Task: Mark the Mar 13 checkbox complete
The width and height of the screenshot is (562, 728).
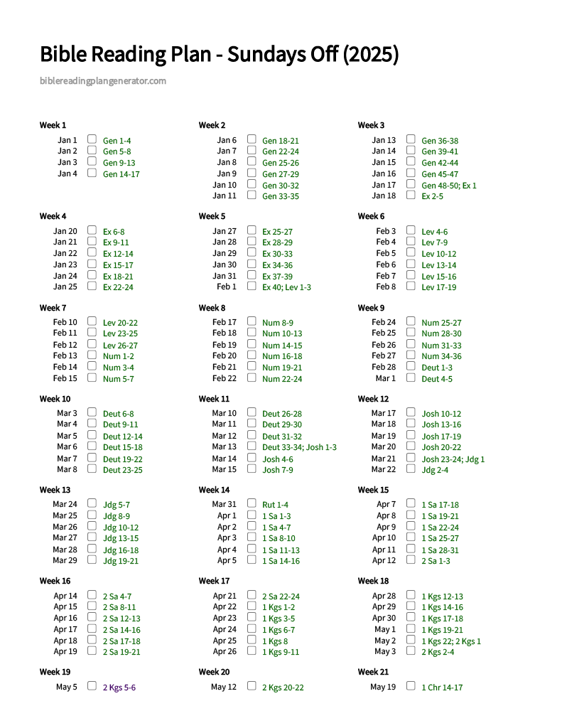Action: coord(252,446)
